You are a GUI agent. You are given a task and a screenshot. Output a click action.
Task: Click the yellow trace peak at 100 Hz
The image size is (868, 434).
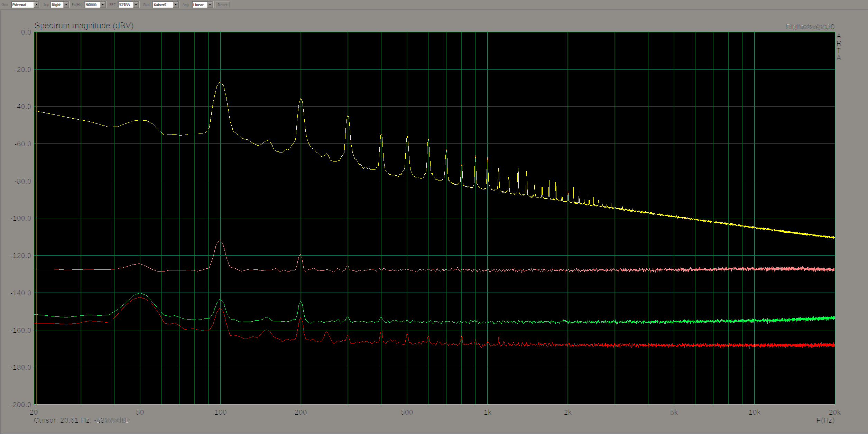point(220,82)
